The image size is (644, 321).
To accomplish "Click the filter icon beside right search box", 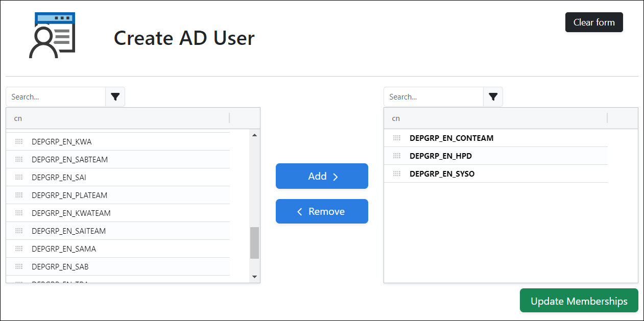I will pyautogui.click(x=493, y=97).
